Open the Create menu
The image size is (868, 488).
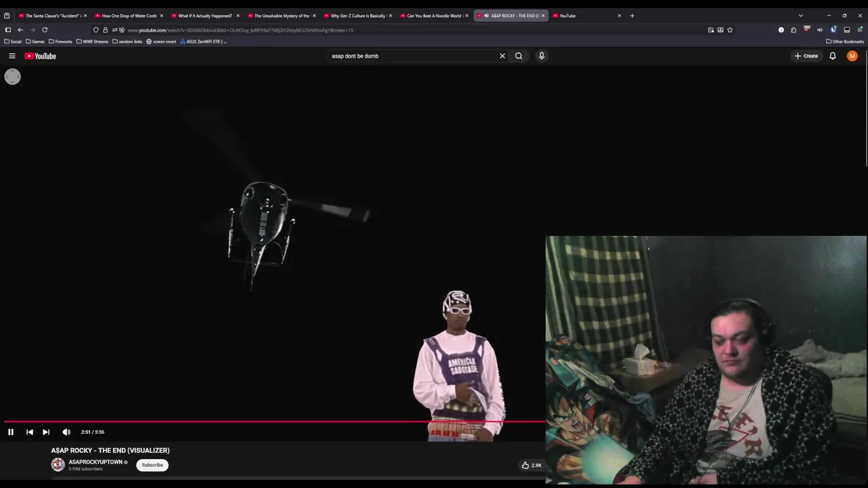point(806,56)
